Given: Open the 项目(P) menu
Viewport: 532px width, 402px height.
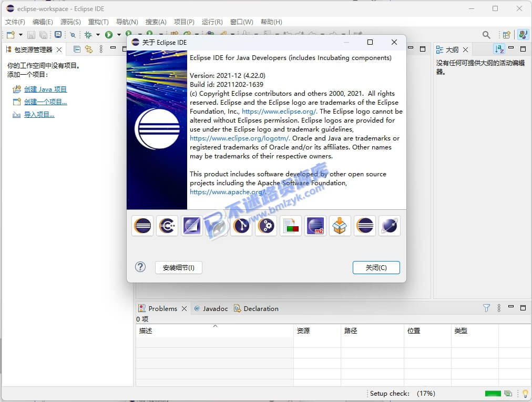Looking at the screenshot, I should coord(184,22).
